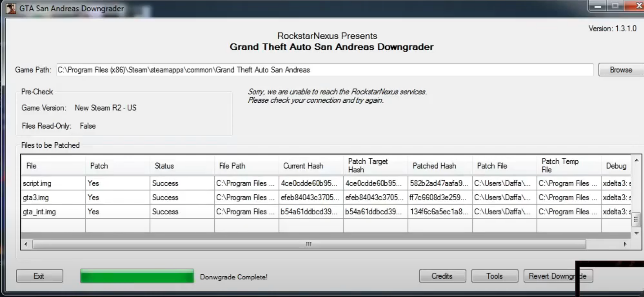This screenshot has height=297, width=644.
Task: Click inside the Game Path input field
Action: tap(325, 70)
